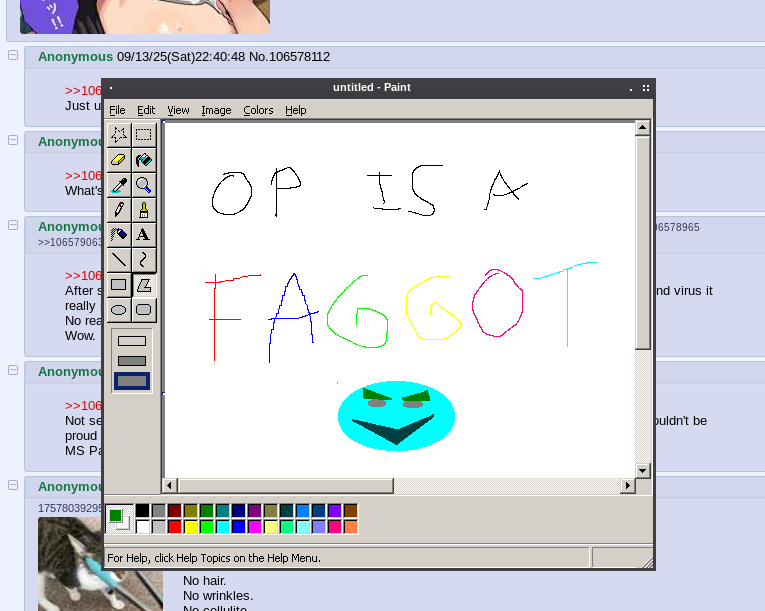Open the Help menu in Paint
The image size is (765, 611).
[x=296, y=110]
